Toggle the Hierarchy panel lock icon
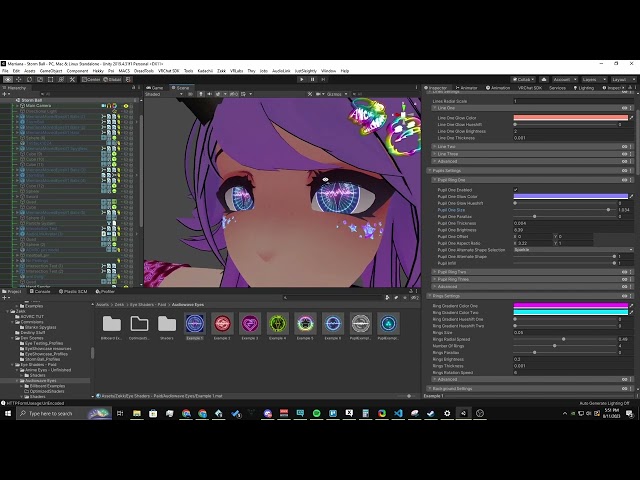Image resolution: width=640 pixels, height=480 pixels. (133, 87)
